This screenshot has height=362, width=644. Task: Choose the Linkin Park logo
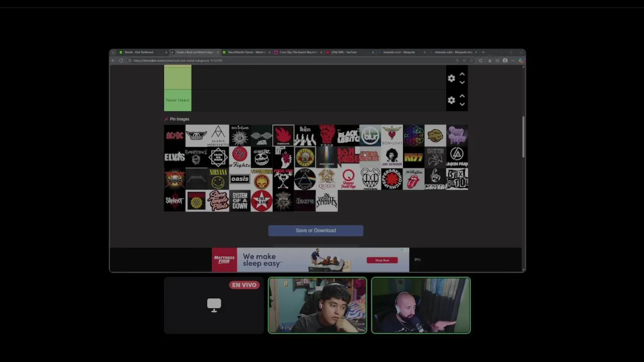[x=457, y=157]
